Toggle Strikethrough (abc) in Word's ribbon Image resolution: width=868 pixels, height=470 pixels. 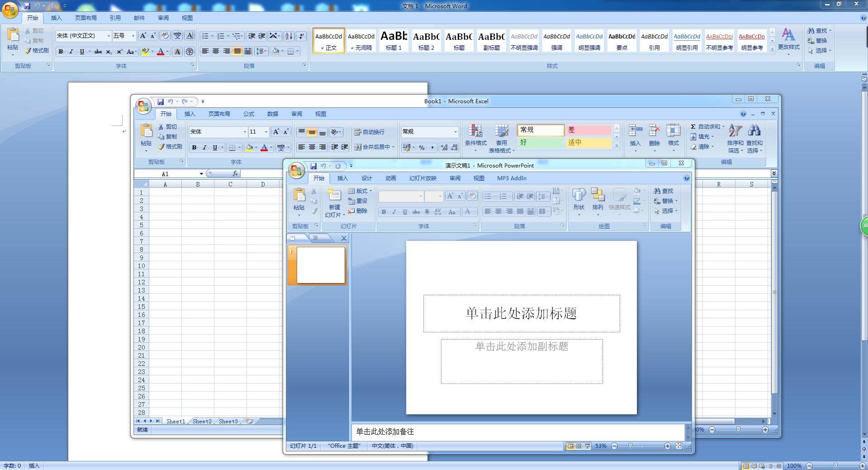(98, 52)
